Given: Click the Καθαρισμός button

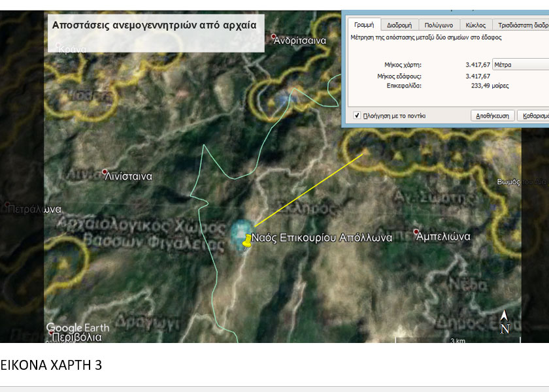Looking at the screenshot, I should coord(533,116).
